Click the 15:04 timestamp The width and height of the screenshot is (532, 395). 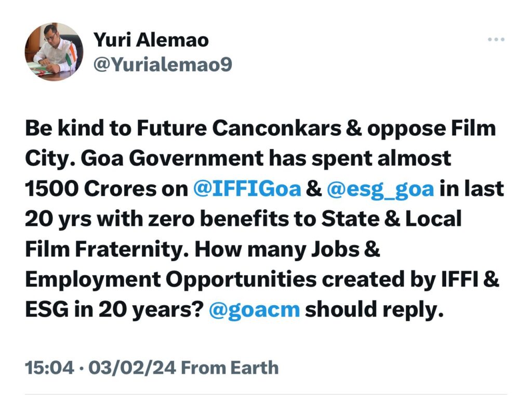point(49,368)
